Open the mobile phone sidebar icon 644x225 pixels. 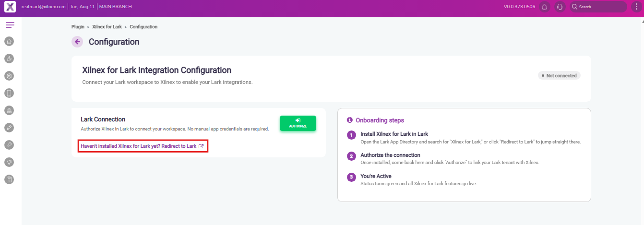tap(9, 93)
